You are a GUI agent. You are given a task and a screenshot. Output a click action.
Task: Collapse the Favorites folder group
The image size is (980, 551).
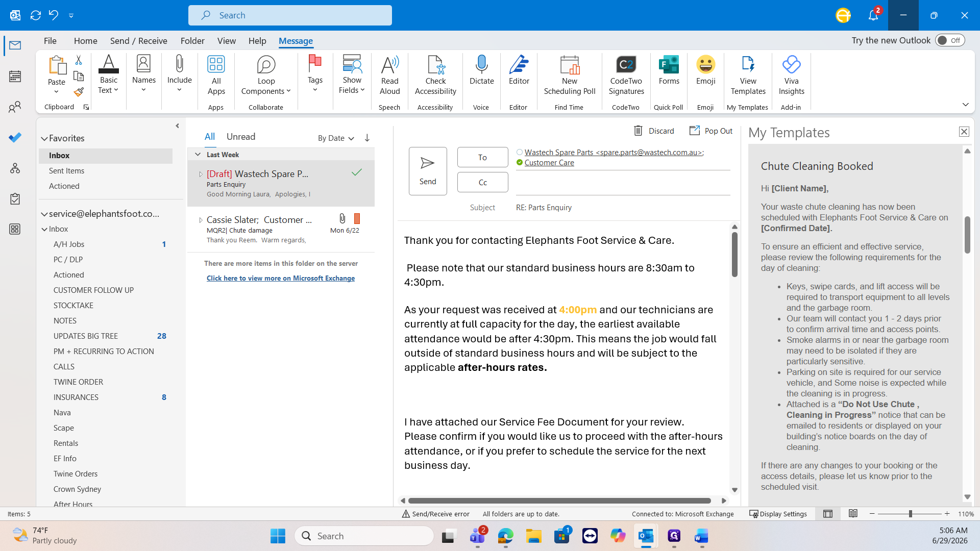(x=44, y=138)
